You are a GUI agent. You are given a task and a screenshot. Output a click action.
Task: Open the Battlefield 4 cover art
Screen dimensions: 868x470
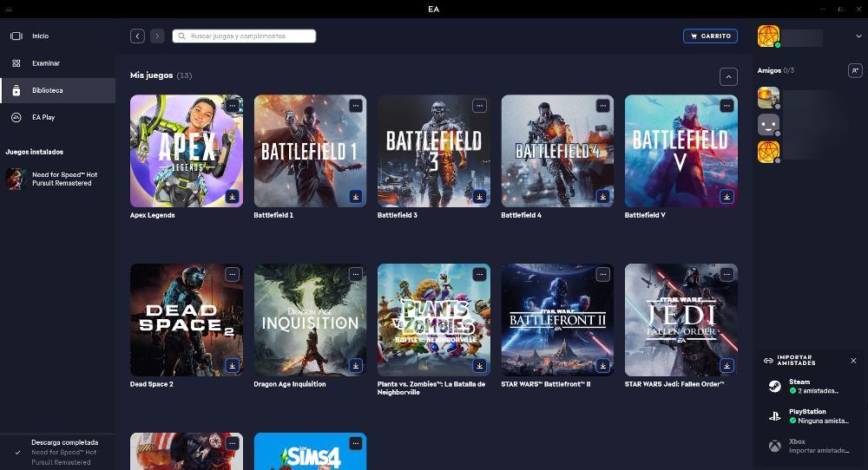pyautogui.click(x=557, y=151)
